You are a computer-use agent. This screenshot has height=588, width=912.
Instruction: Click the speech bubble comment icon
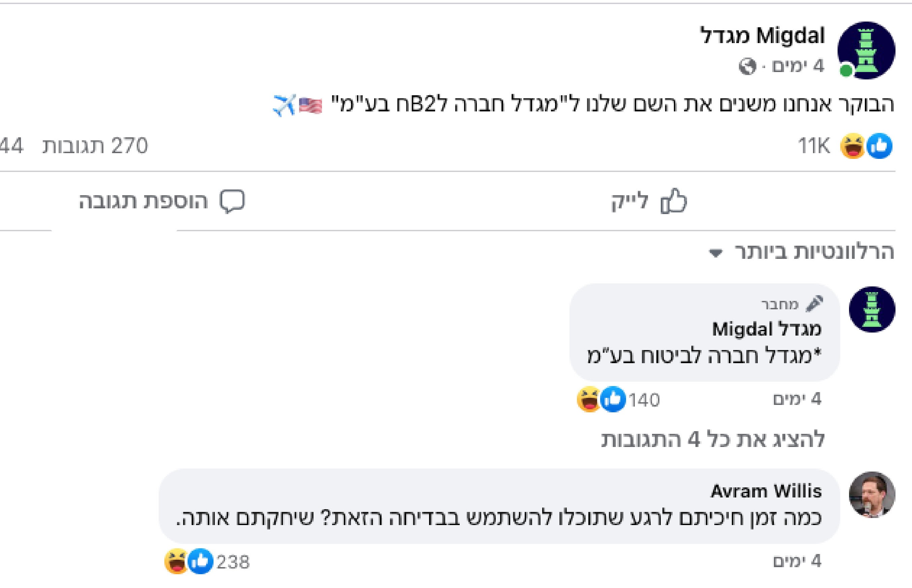pyautogui.click(x=232, y=201)
